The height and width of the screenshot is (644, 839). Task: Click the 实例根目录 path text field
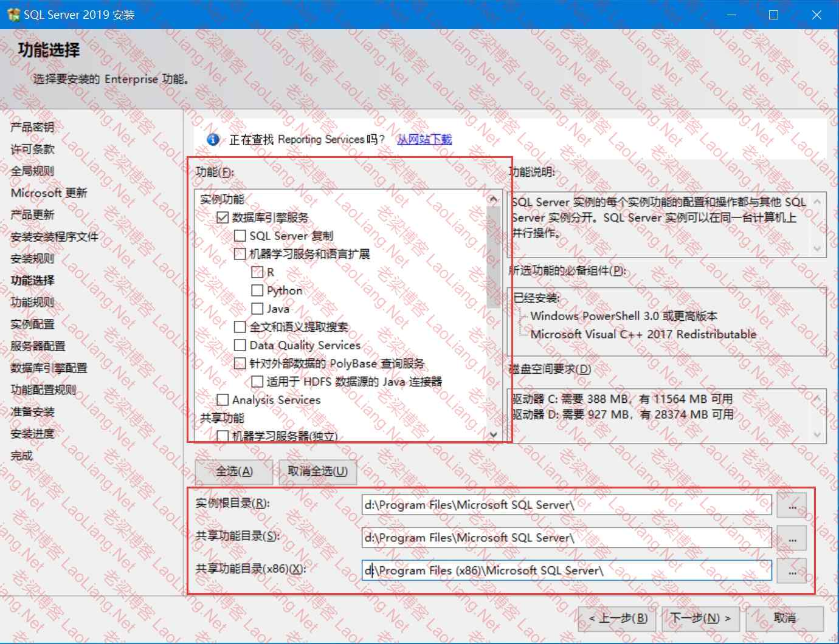tap(565, 505)
